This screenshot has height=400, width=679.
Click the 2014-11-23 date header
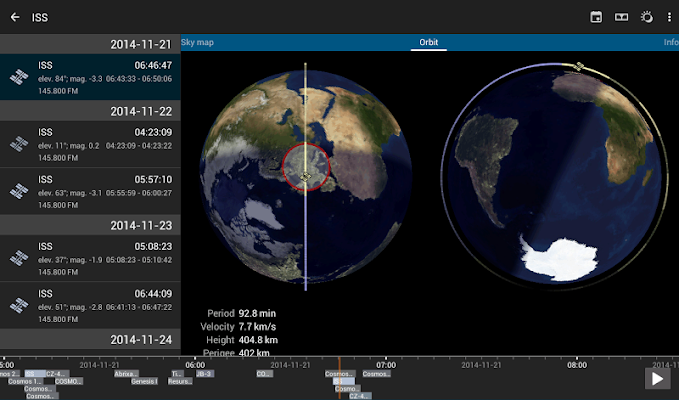click(x=90, y=225)
